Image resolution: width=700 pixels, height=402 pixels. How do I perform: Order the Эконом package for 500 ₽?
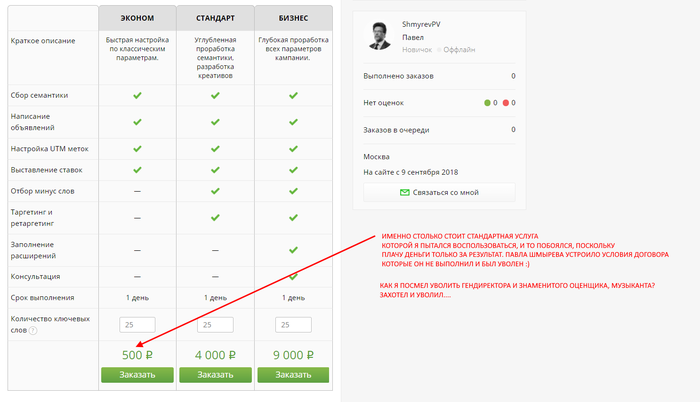[137, 374]
